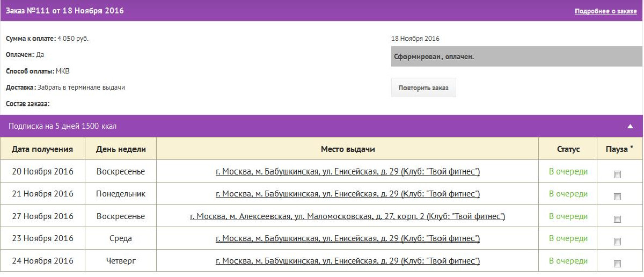The height and width of the screenshot is (277, 644).
Task: Click the 'Способ оплаты: МКВ' line
Action: [38, 71]
